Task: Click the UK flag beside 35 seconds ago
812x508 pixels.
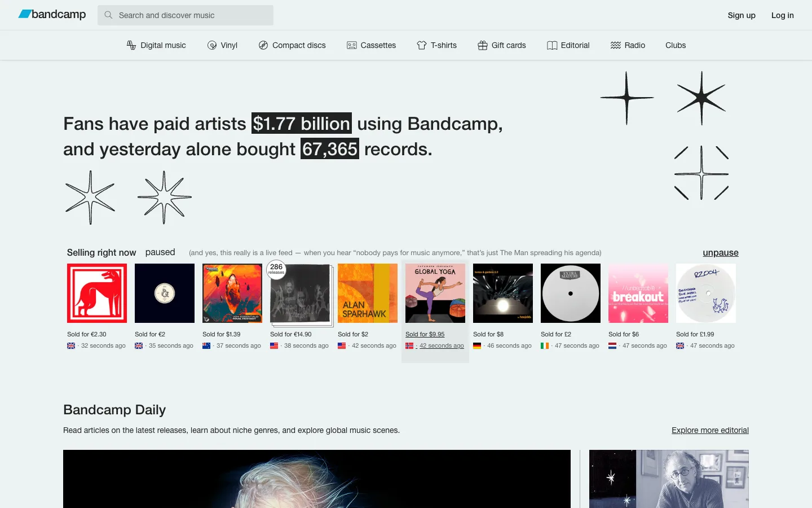Action: click(139, 346)
